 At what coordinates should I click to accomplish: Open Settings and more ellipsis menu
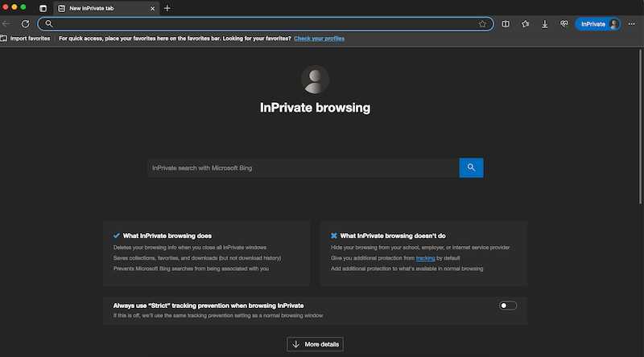(x=632, y=24)
